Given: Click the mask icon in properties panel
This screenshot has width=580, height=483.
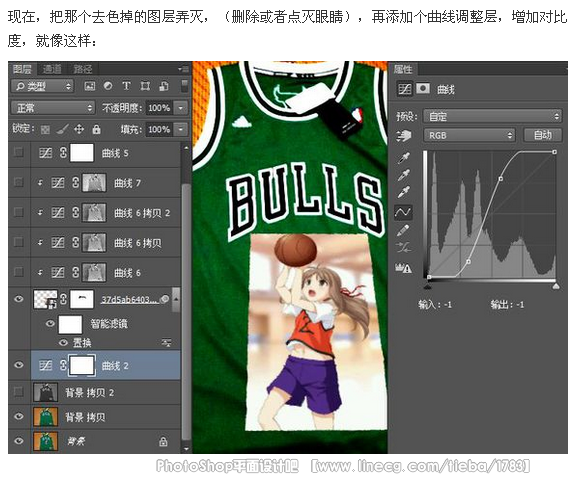Looking at the screenshot, I should click(x=423, y=88).
